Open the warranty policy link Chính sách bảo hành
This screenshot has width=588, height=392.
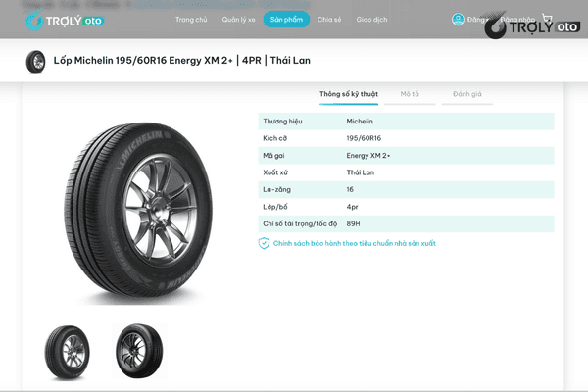click(x=355, y=243)
